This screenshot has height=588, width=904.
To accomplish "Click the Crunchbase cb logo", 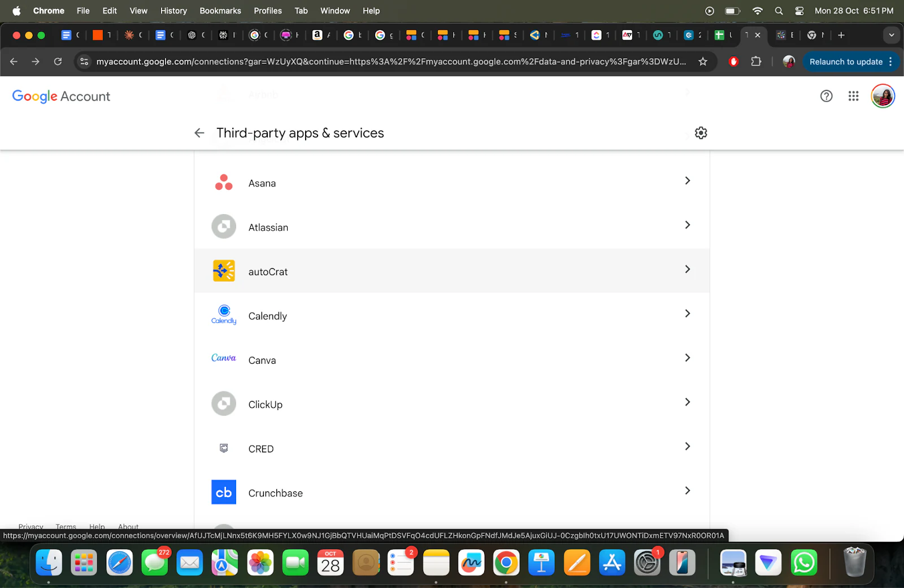I will pos(224,492).
